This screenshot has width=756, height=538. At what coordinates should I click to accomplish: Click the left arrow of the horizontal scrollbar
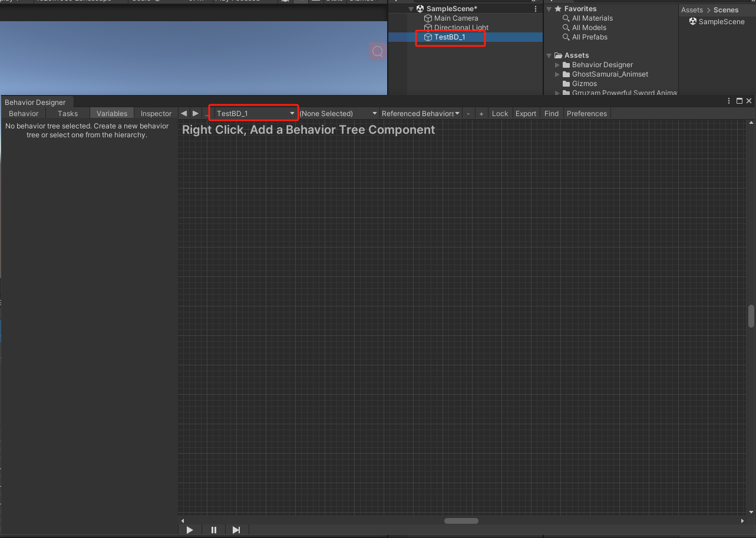pos(183,521)
